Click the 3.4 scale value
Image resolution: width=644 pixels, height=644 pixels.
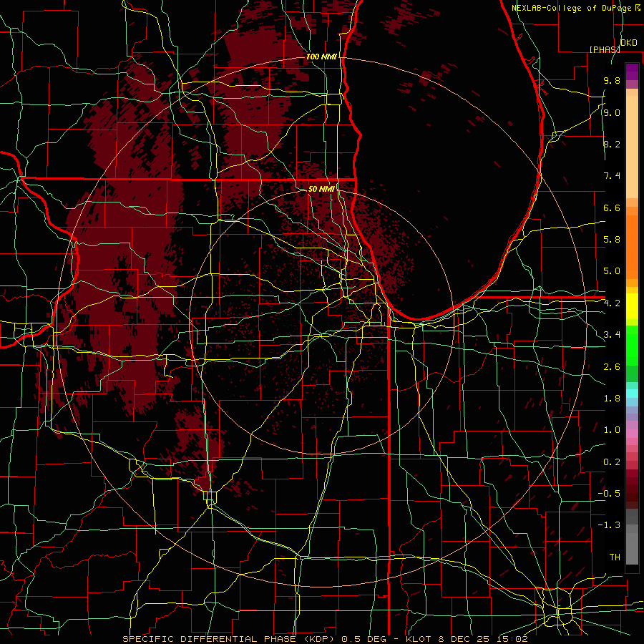[612, 335]
